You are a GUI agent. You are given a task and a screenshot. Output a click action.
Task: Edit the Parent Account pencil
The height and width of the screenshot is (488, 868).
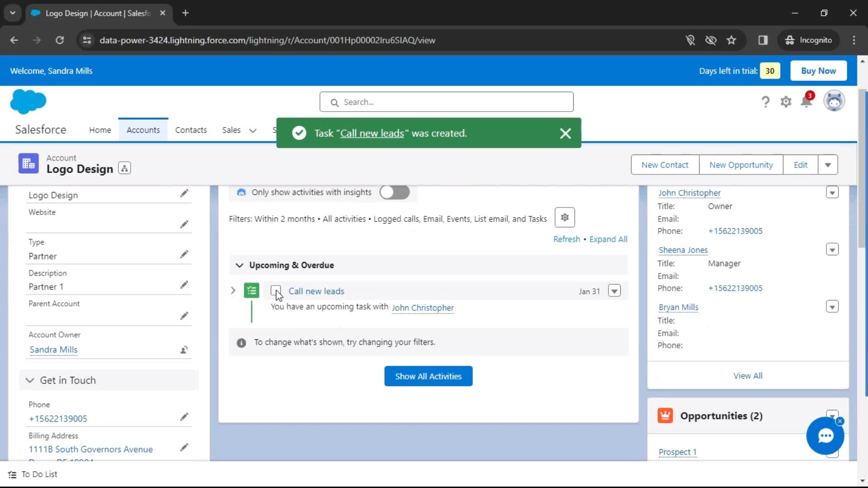pyautogui.click(x=184, y=315)
